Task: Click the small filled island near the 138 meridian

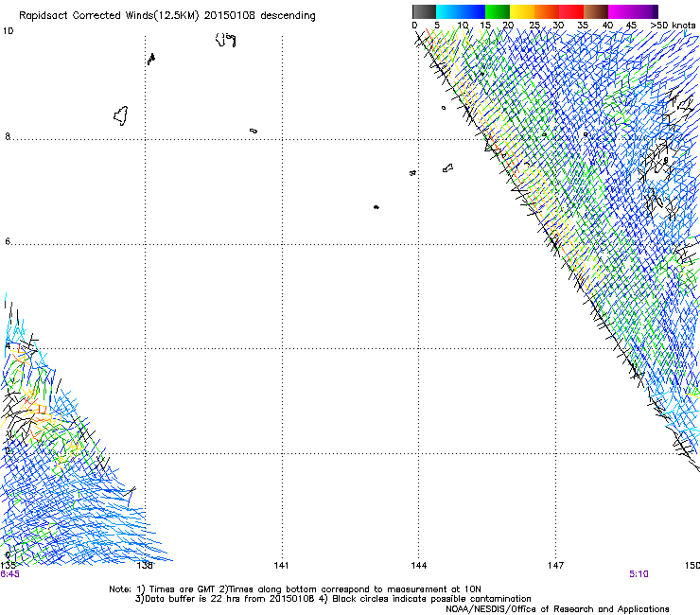Action: 151,59
